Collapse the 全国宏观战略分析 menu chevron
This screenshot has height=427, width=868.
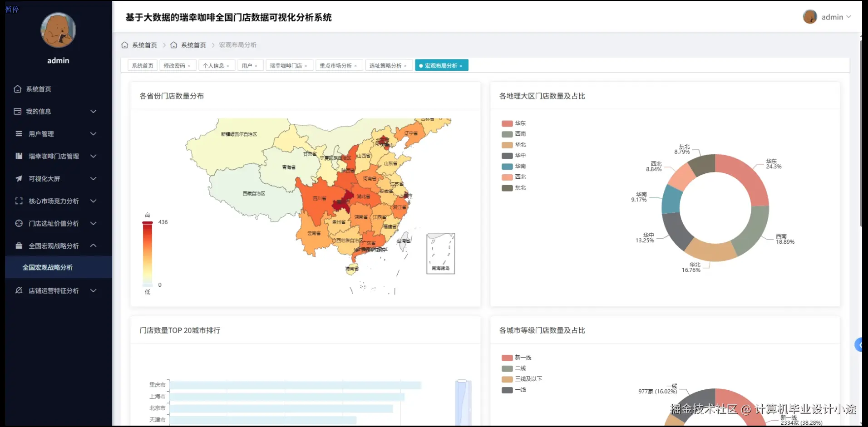93,245
